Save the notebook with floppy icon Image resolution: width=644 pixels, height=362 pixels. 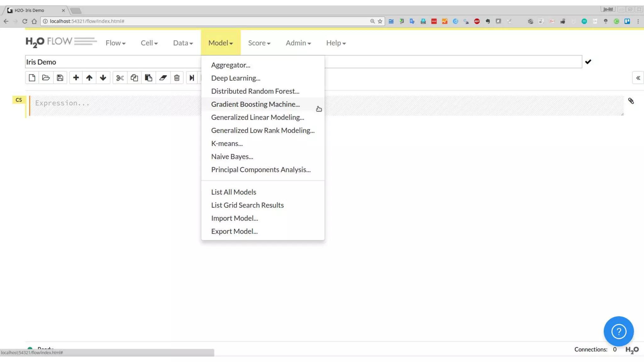click(60, 78)
